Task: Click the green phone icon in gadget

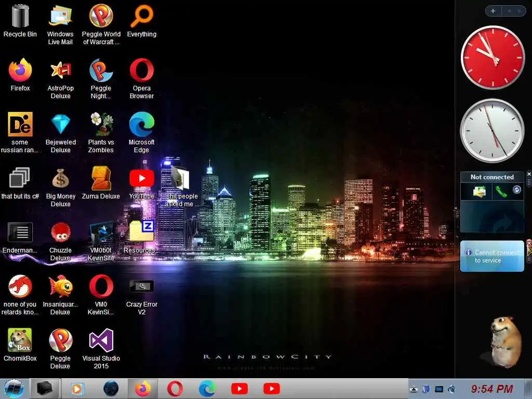Action: coord(501,192)
